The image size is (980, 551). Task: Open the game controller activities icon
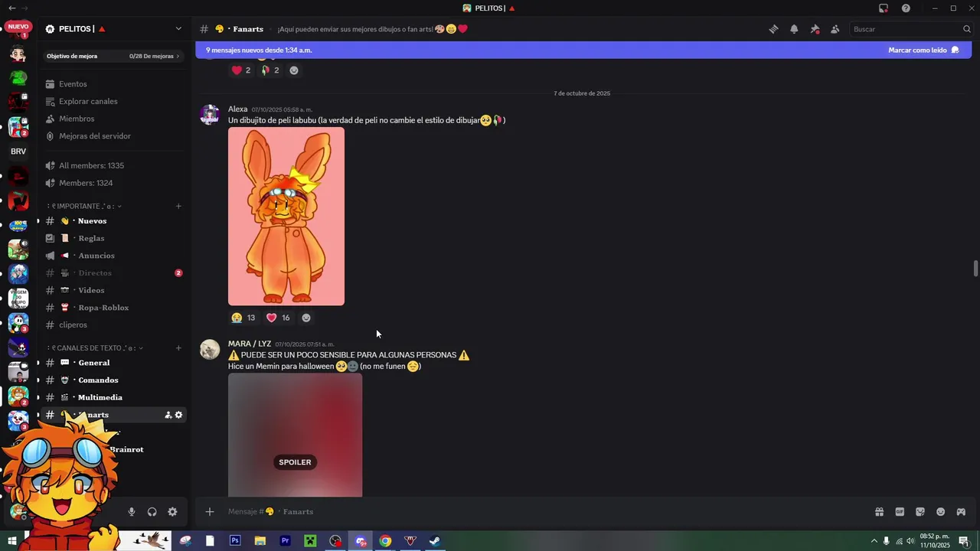click(961, 512)
